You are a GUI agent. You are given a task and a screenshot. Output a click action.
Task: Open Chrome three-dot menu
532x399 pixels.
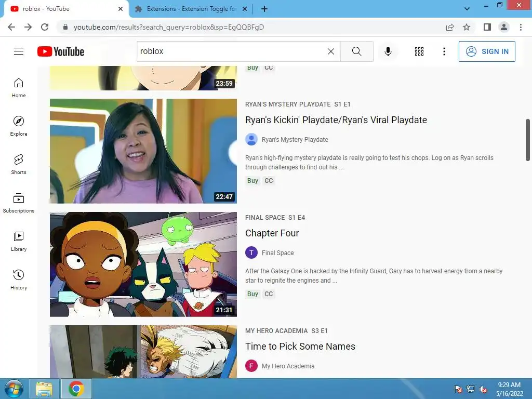(x=521, y=27)
